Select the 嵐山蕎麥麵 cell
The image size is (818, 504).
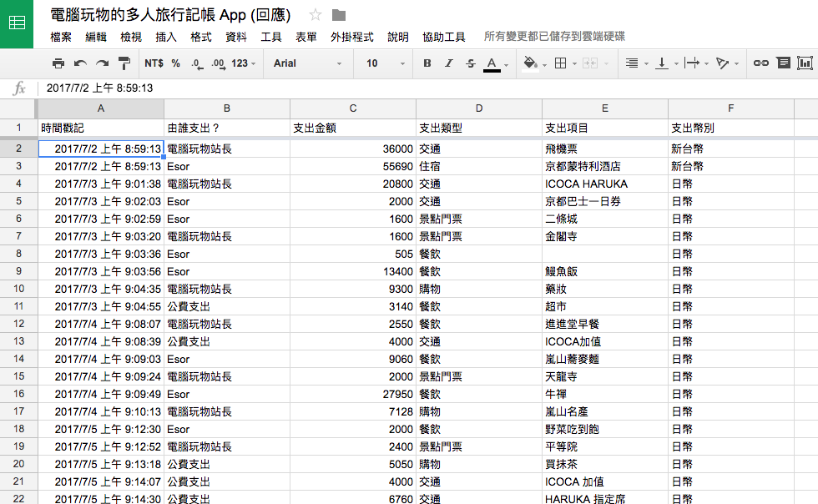coord(605,359)
